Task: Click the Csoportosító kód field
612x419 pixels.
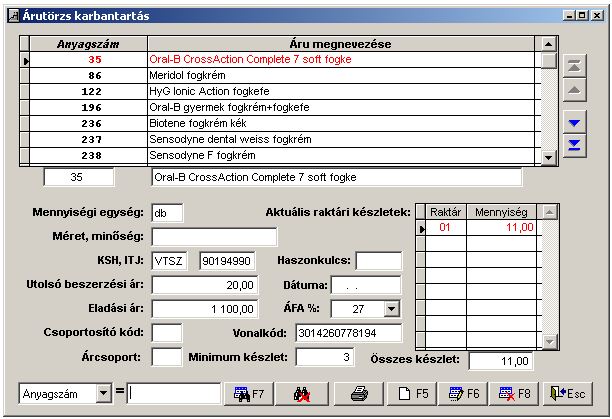Action: (167, 333)
